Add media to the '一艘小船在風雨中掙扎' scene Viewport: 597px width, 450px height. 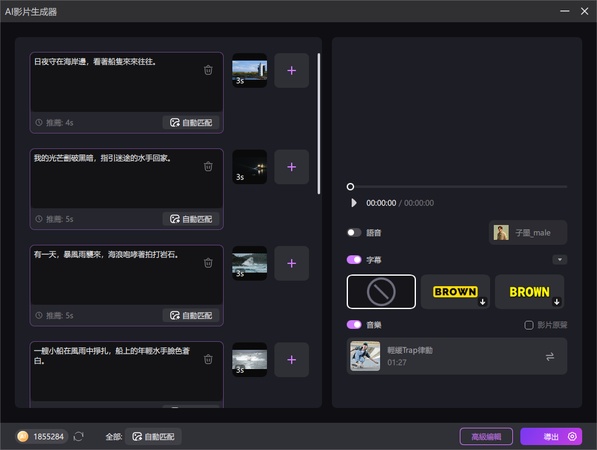tap(292, 359)
